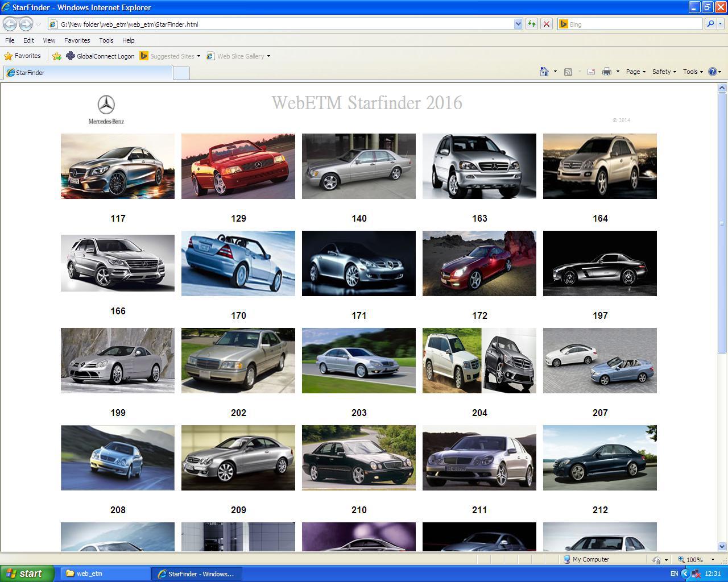Click the Back navigation arrow
This screenshot has height=582, width=728.
[10, 24]
